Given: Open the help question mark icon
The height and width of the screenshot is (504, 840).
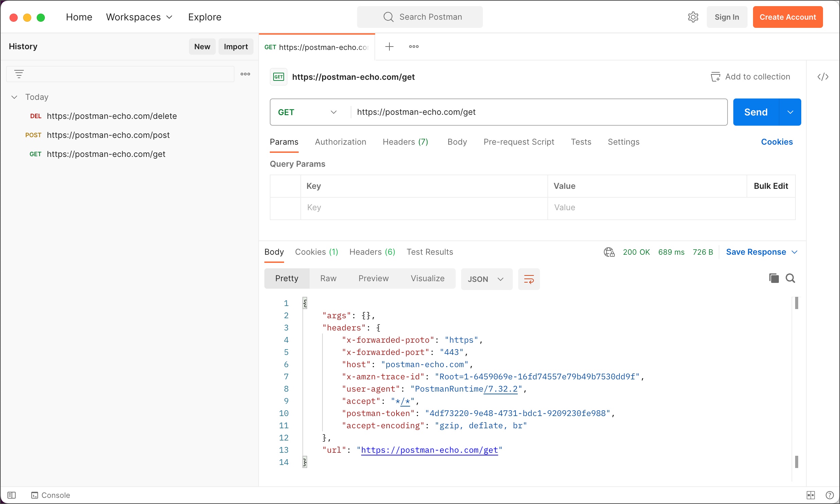Looking at the screenshot, I should click(x=829, y=495).
